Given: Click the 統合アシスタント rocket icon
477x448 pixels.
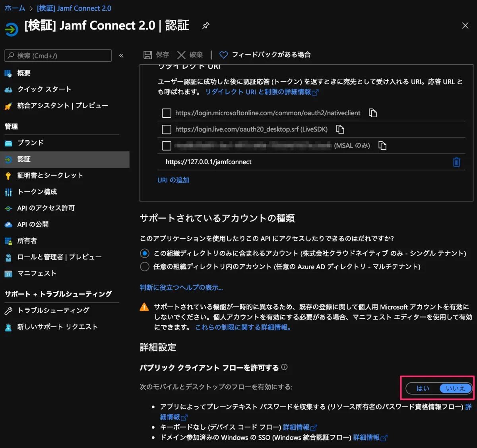Looking at the screenshot, I should point(8,106).
